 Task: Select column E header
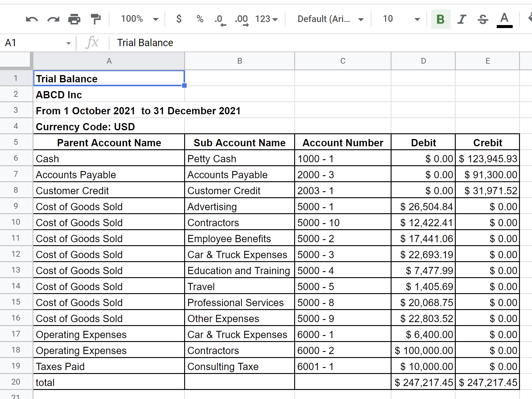click(x=487, y=61)
